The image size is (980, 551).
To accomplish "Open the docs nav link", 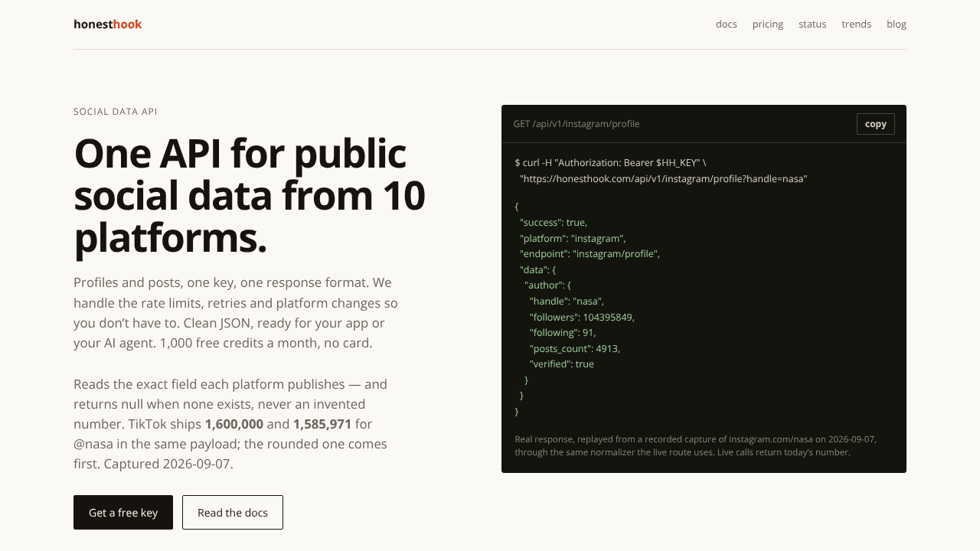I will tap(727, 24).
